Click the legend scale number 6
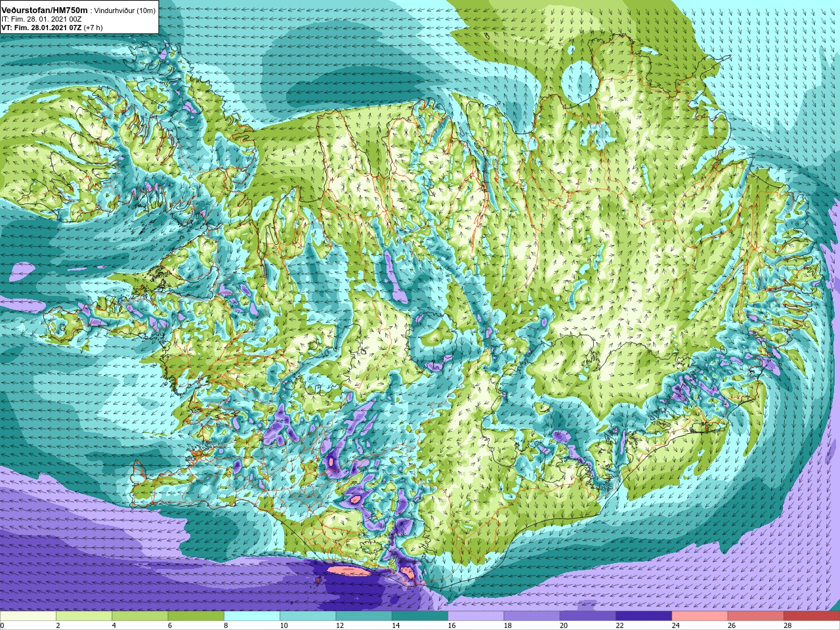 (x=170, y=625)
